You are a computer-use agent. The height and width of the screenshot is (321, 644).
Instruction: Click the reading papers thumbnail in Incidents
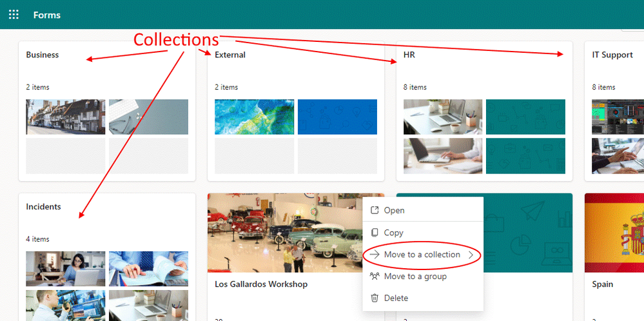click(x=149, y=268)
